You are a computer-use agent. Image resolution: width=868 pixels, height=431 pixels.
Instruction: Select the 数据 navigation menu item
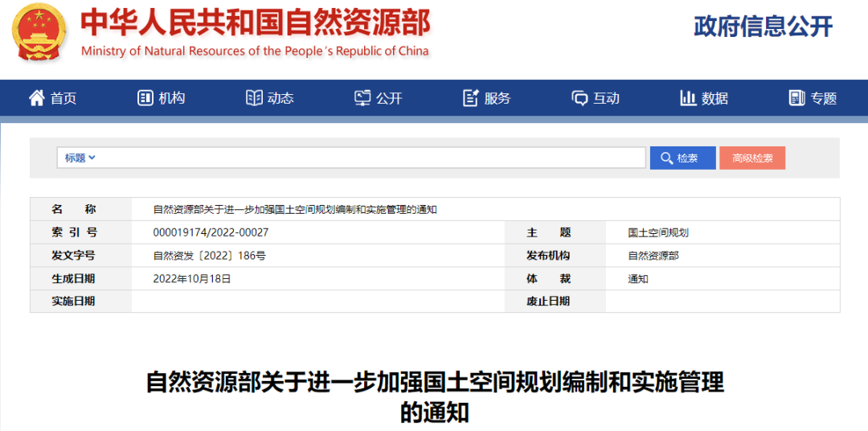pos(714,98)
